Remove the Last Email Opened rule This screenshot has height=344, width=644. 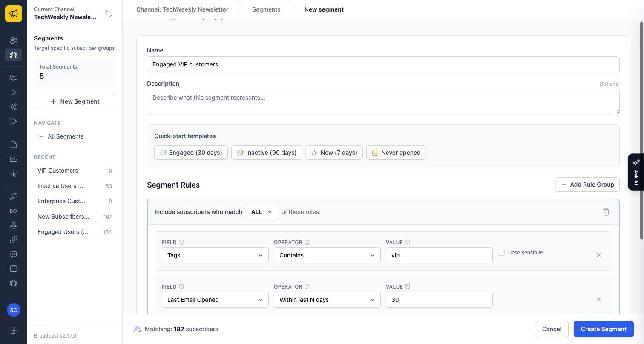coord(599,299)
